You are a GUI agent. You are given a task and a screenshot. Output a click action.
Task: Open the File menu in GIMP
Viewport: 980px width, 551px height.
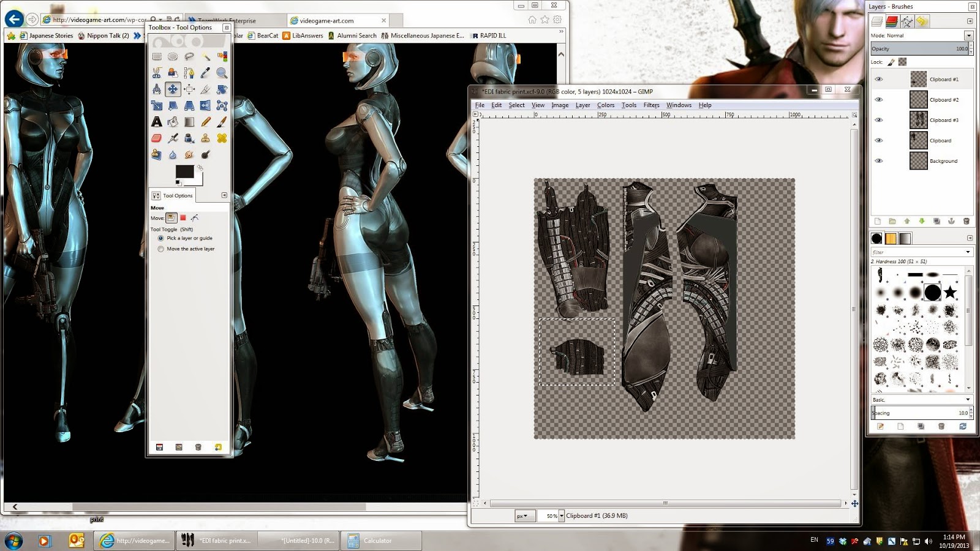[480, 105]
